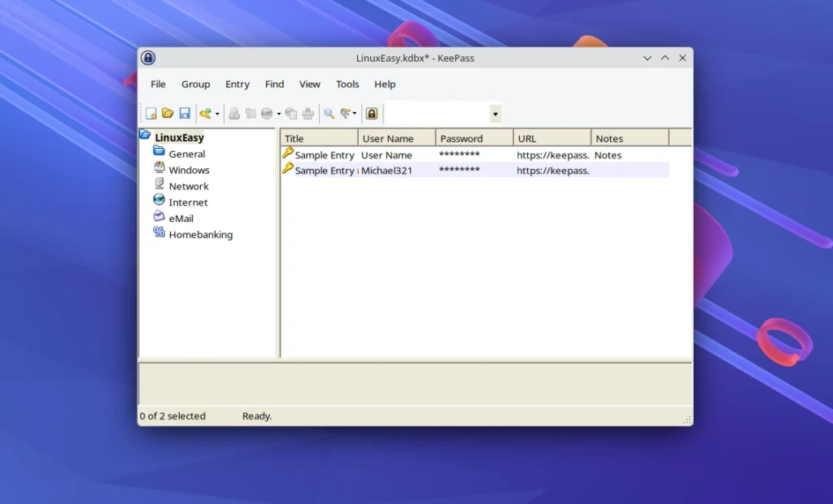Click the Open URL globe icon
This screenshot has width=833, height=504.
point(267,113)
